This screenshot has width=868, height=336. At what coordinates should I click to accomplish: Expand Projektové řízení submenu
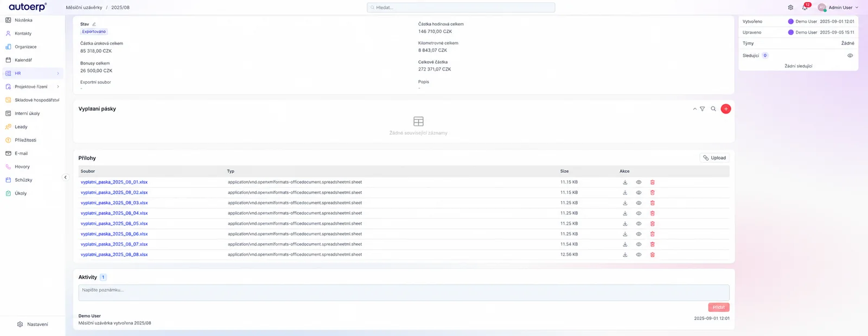[58, 87]
